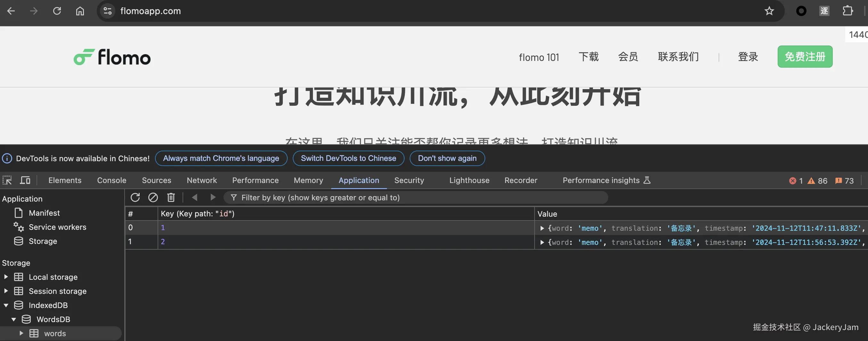This screenshot has width=868, height=341.
Task: Collapse the IndexedDB node
Action: tap(6, 305)
